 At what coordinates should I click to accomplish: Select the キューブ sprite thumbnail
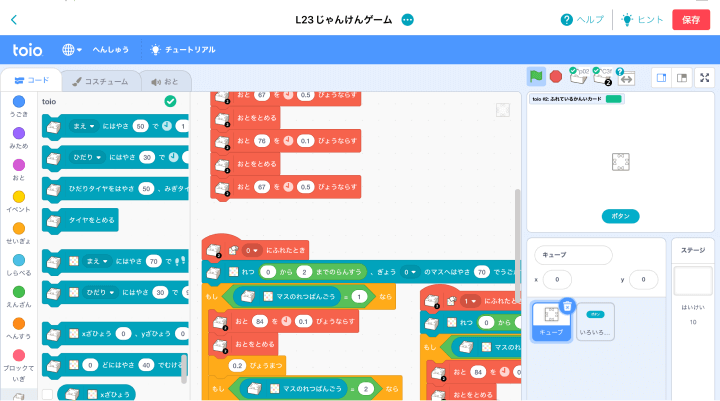click(x=551, y=322)
